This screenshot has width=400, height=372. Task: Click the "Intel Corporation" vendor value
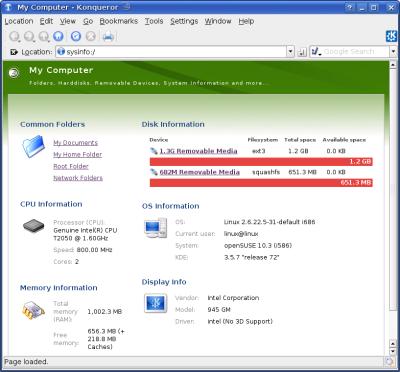click(x=233, y=298)
